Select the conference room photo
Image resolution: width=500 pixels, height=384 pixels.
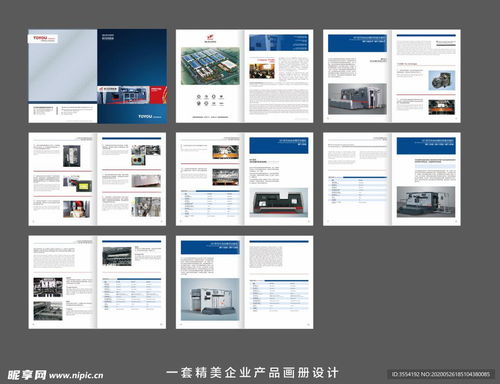[262, 71]
